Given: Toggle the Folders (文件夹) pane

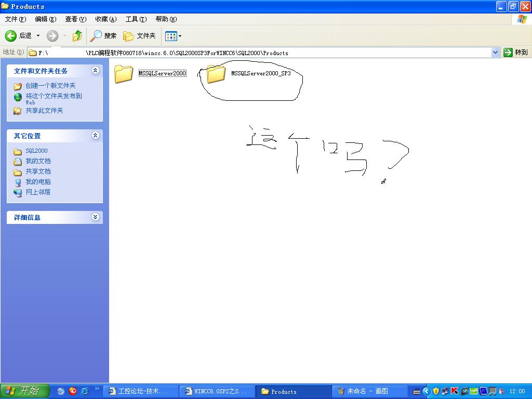Looking at the screenshot, I should 139,36.
